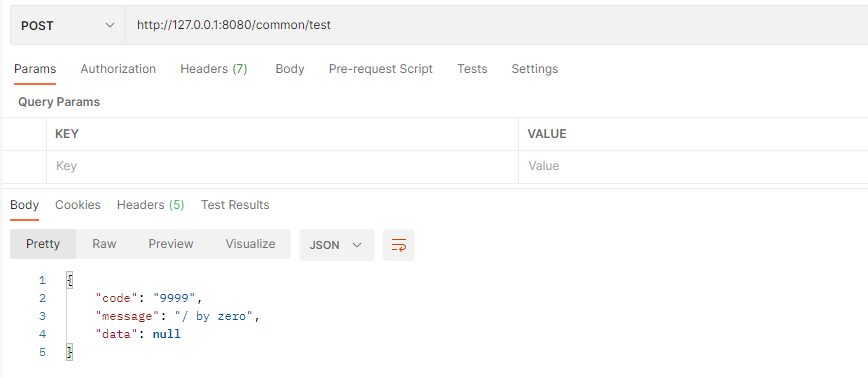This screenshot has height=377, width=868.
Task: Open the POST method dropdown
Action: click(x=68, y=25)
